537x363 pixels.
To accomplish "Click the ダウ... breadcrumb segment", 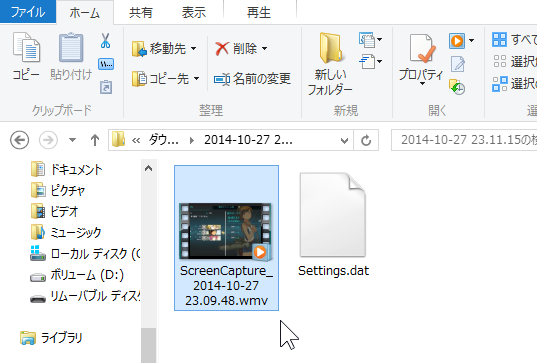I will coord(163,140).
